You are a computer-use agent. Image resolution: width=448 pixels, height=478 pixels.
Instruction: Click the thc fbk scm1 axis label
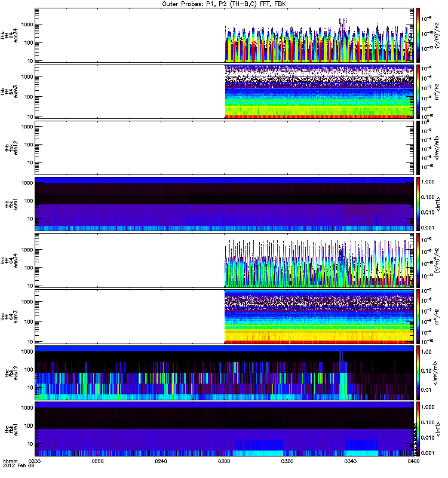[x=11, y=429]
